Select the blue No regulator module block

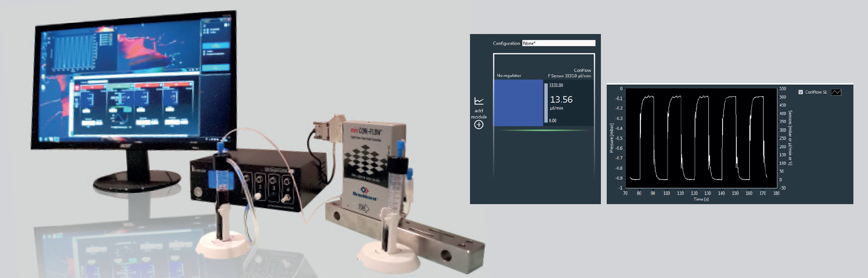click(x=518, y=103)
